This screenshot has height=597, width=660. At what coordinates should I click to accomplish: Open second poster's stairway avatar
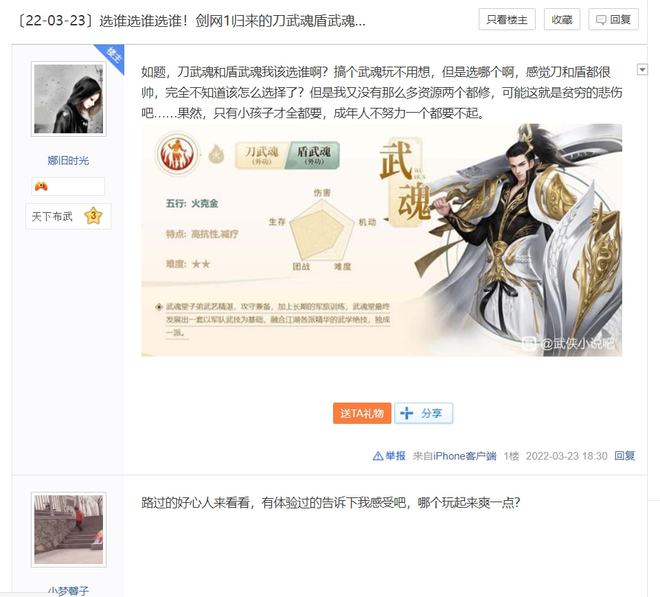[x=69, y=530]
